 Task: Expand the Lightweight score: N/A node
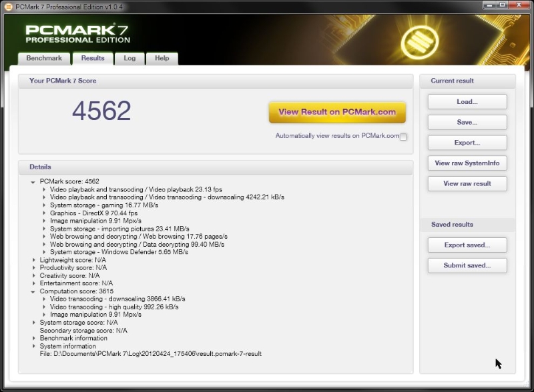tap(33, 260)
